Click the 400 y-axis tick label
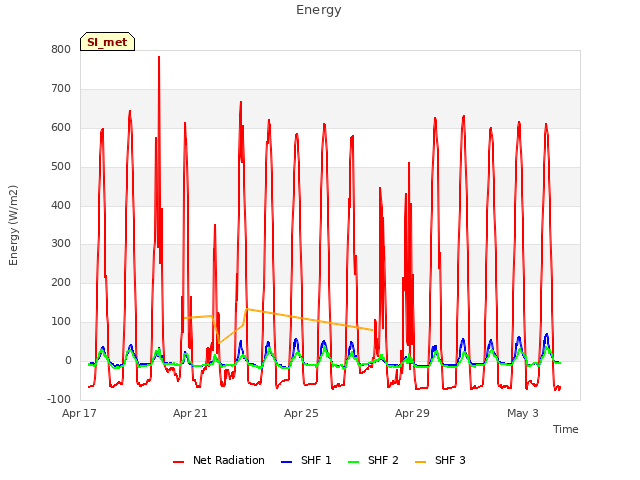This screenshot has height=480, width=640. 61,205
